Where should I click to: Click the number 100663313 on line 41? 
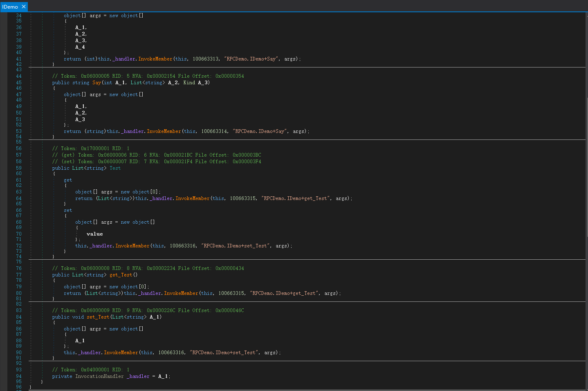click(x=206, y=59)
